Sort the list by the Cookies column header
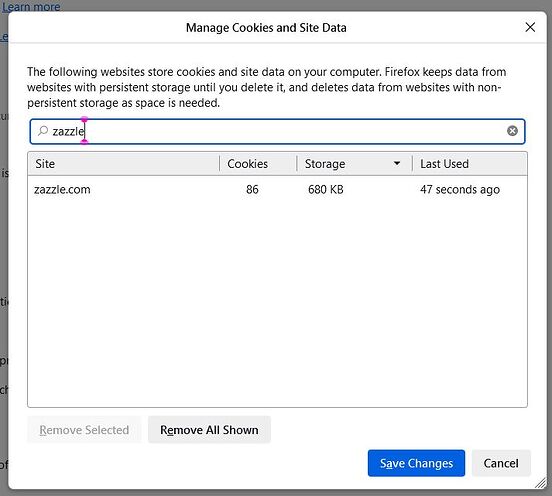The height and width of the screenshot is (496, 552). (x=258, y=164)
